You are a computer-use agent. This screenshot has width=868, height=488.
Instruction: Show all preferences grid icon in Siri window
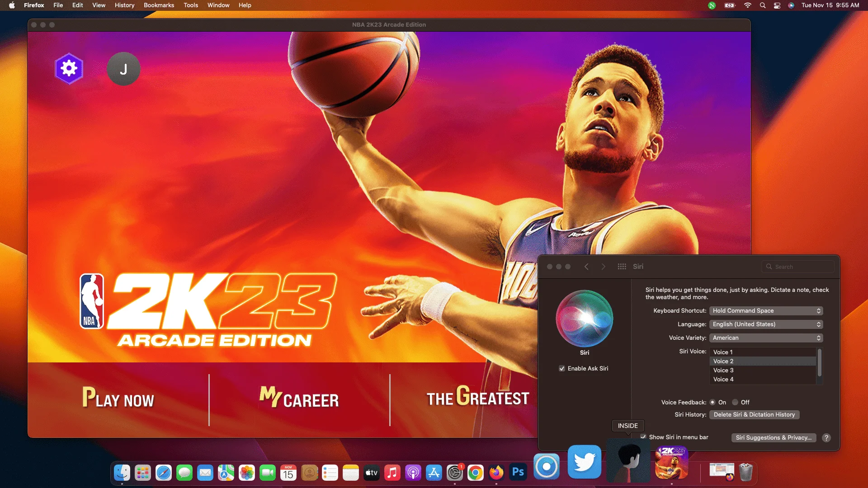622,267
